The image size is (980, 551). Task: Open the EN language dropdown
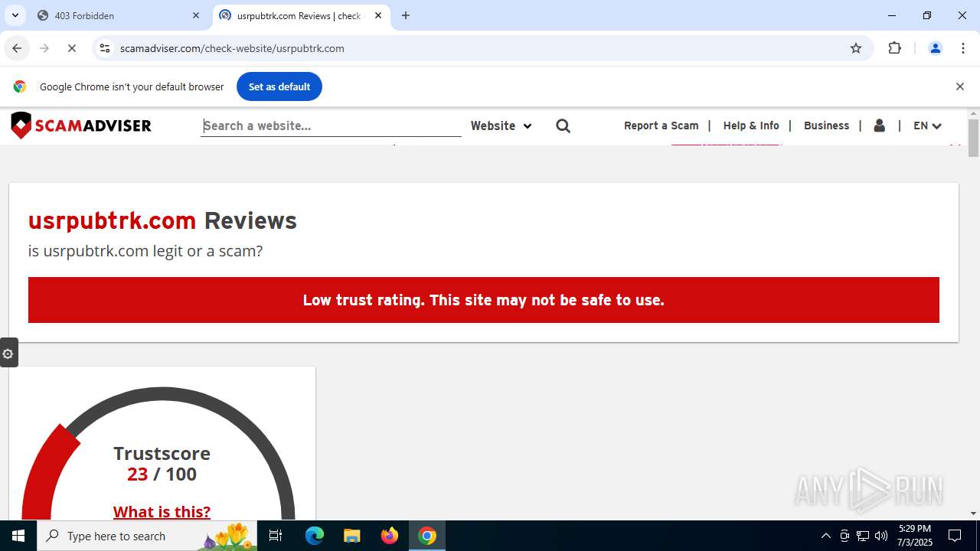(x=927, y=126)
